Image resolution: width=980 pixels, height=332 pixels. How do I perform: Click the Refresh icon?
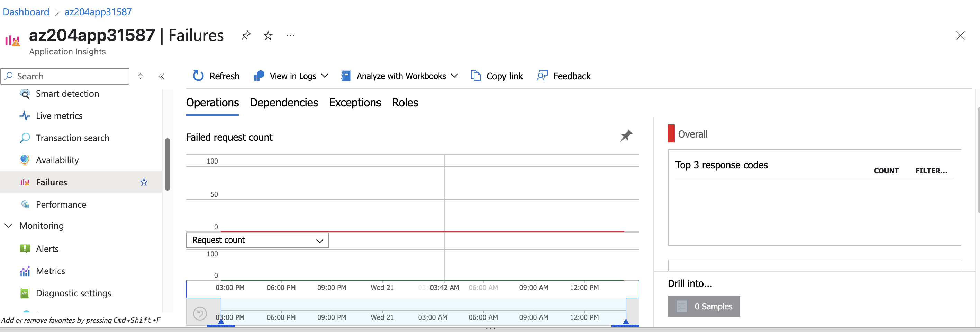[198, 76]
